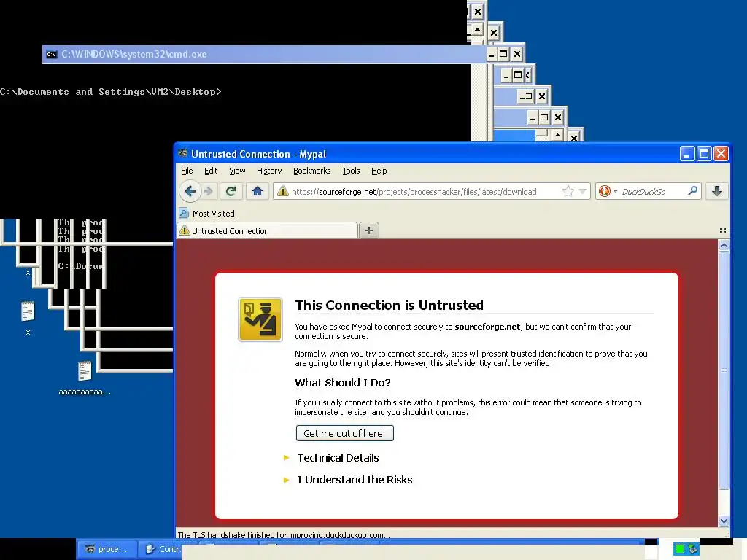Switch to the Contr... taskbar button
Screen dimensions: 747x560
(162, 549)
